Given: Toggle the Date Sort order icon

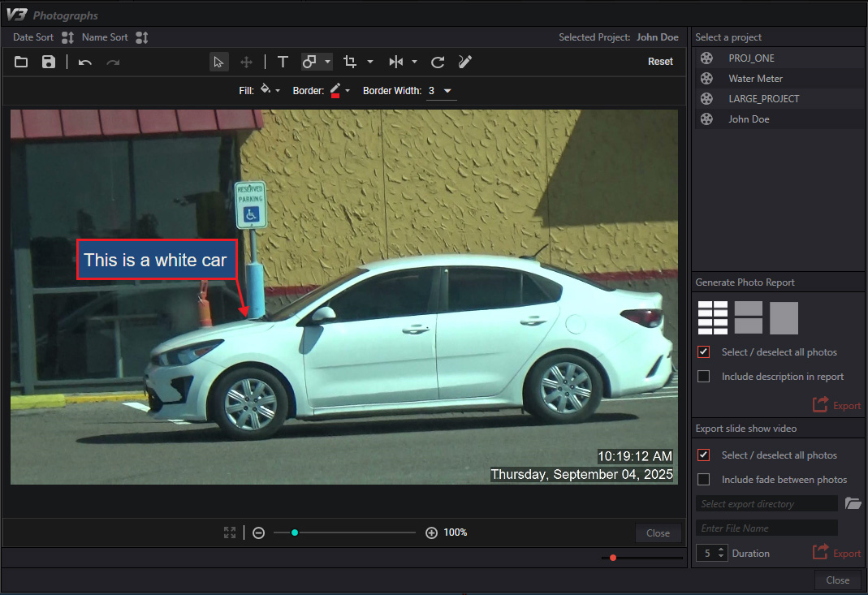Looking at the screenshot, I should [67, 37].
